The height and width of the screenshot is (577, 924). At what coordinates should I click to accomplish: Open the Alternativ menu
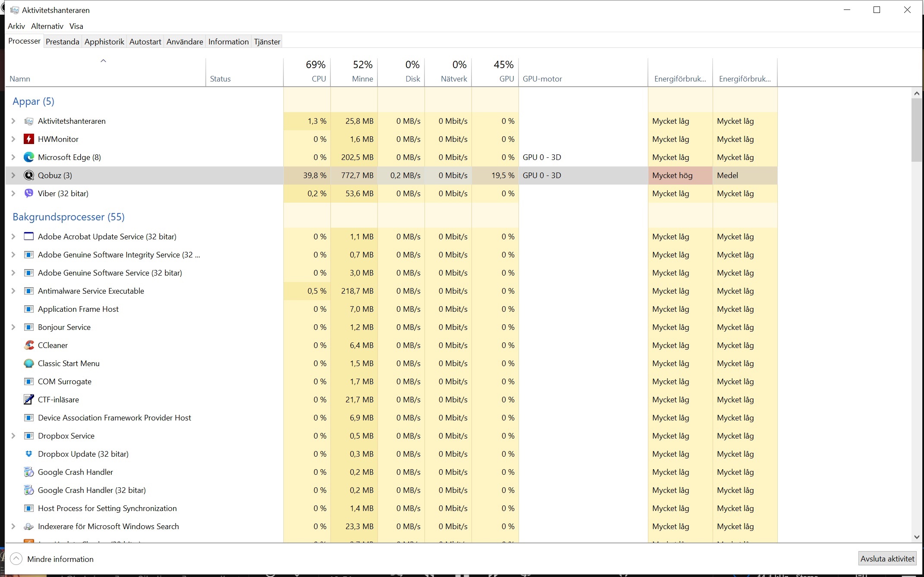click(47, 26)
